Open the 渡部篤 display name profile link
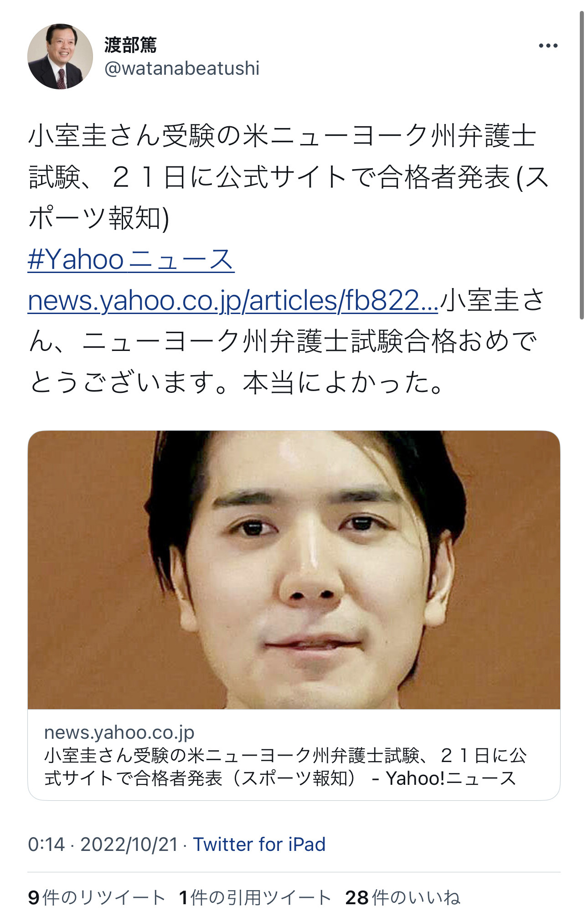Image resolution: width=588 pixels, height=917 pixels. 130,45
